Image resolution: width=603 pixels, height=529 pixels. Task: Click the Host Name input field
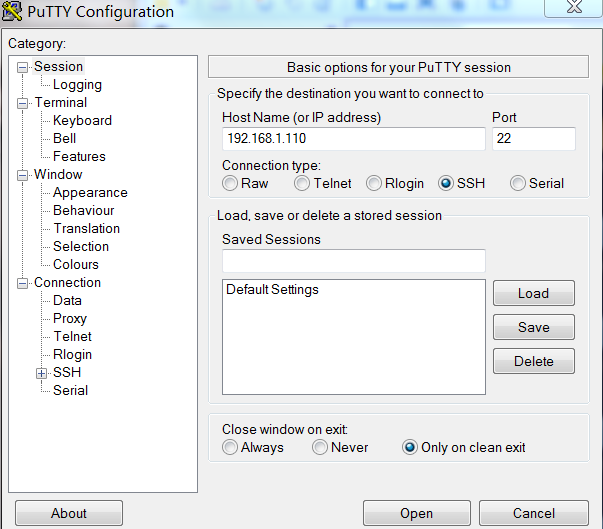354,139
